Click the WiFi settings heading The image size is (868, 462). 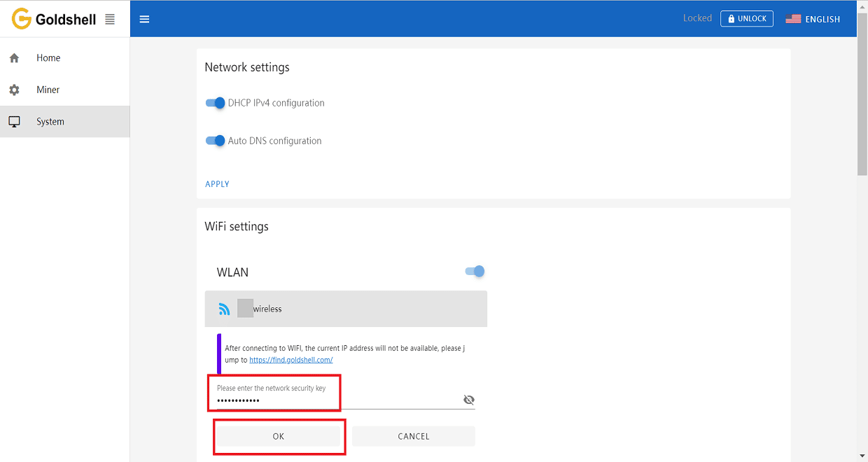coord(237,227)
